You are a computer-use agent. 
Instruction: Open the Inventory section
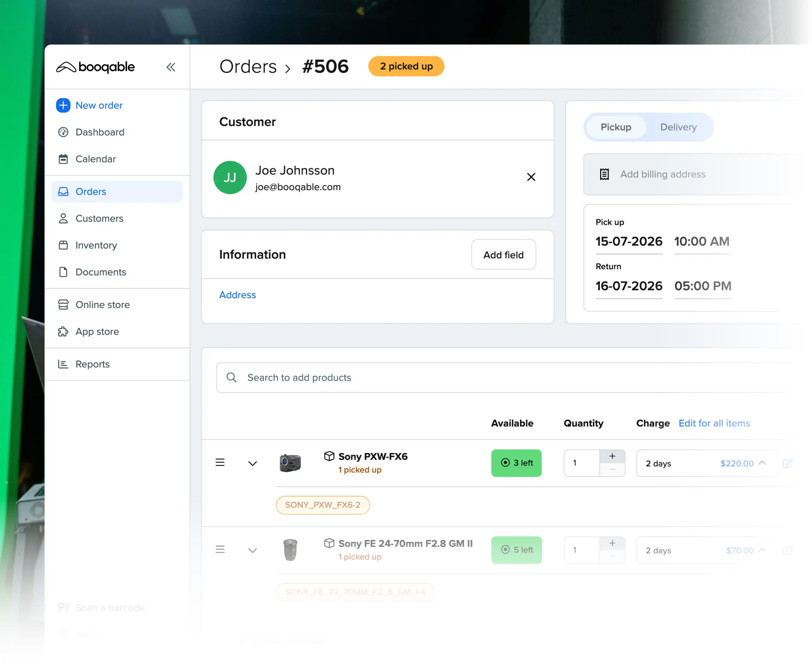96,245
